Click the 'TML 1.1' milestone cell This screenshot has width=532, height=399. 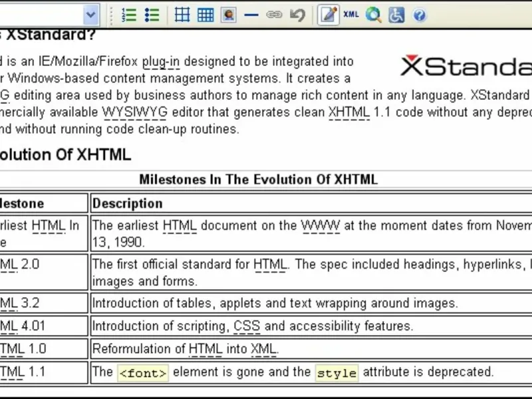click(43, 372)
